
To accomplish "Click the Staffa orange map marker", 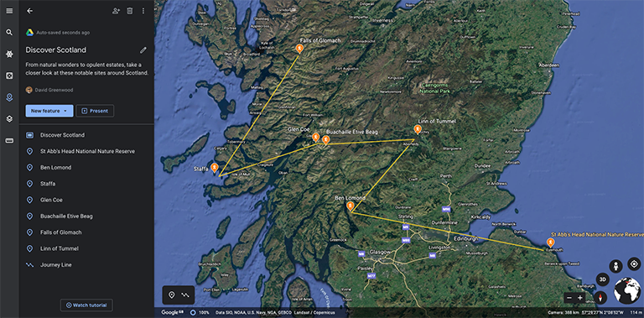I will point(214,168).
